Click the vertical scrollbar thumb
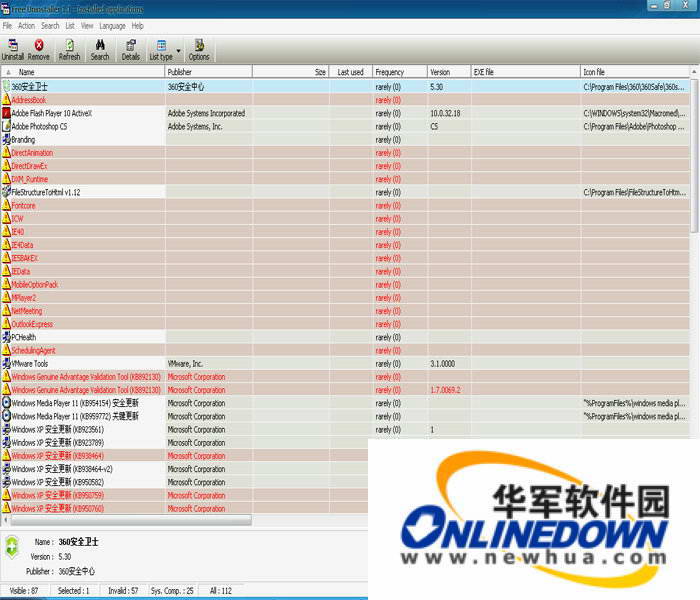 click(695, 155)
